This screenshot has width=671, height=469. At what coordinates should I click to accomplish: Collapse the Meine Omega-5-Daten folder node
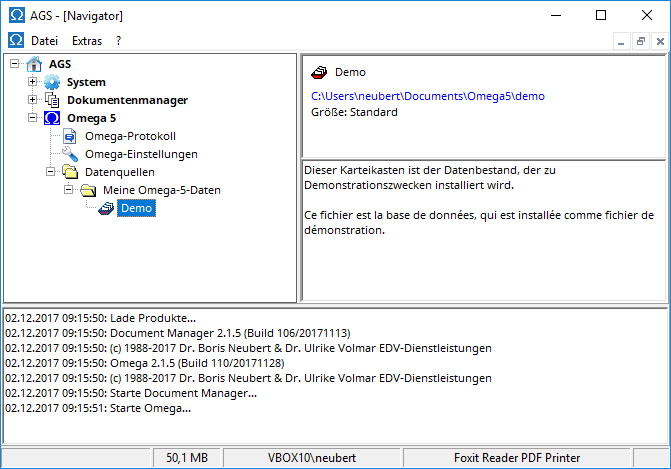[x=69, y=190]
